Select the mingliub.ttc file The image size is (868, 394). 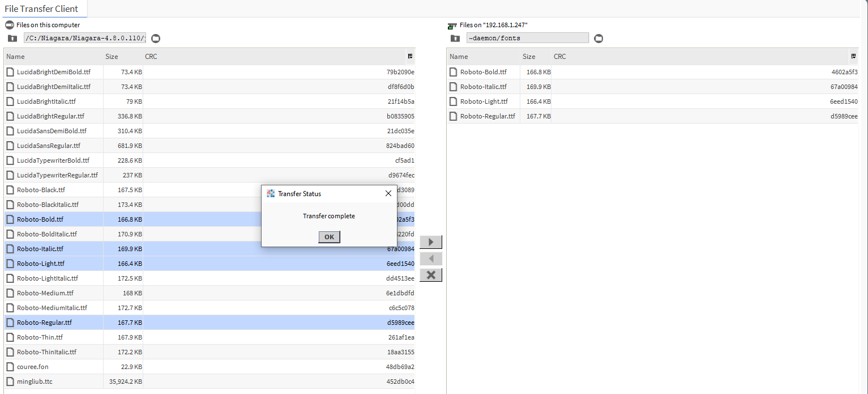click(34, 381)
